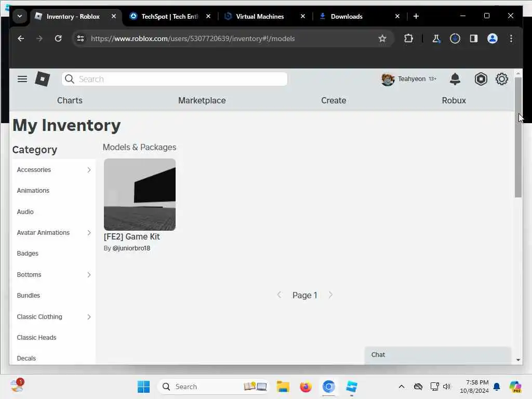
Task: Open the Create navigation item
Action: pos(334,100)
